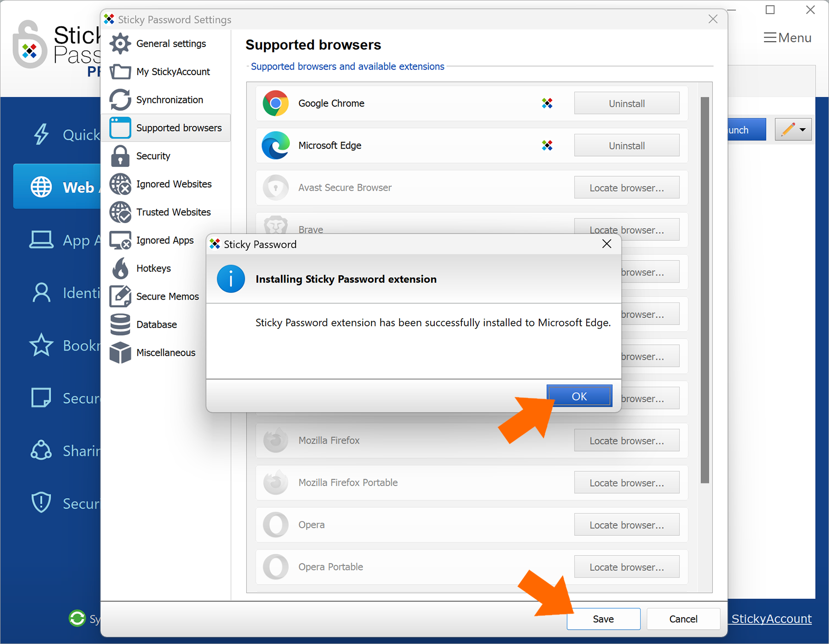
Task: Save the Sticky Password settings
Action: point(603,619)
